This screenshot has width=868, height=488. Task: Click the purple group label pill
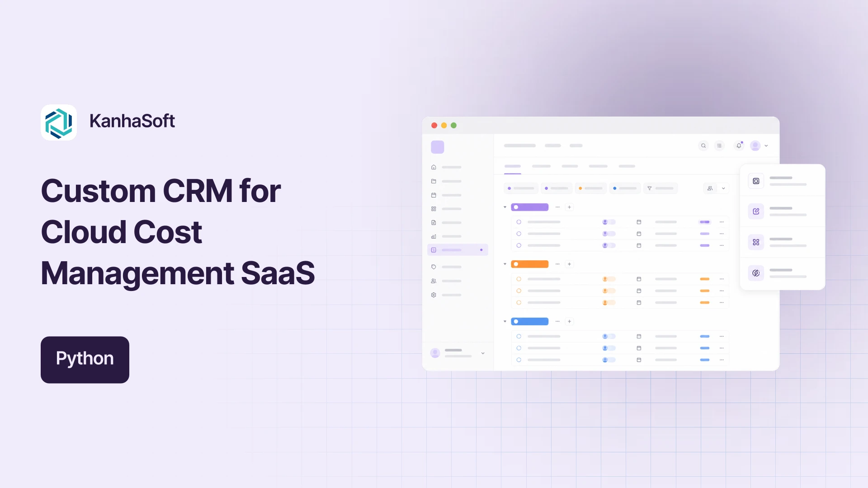(x=530, y=207)
